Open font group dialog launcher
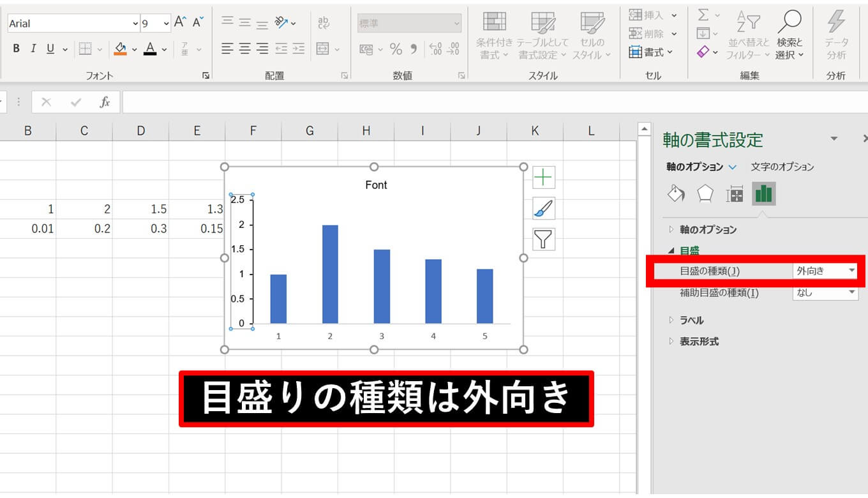 pos(206,75)
